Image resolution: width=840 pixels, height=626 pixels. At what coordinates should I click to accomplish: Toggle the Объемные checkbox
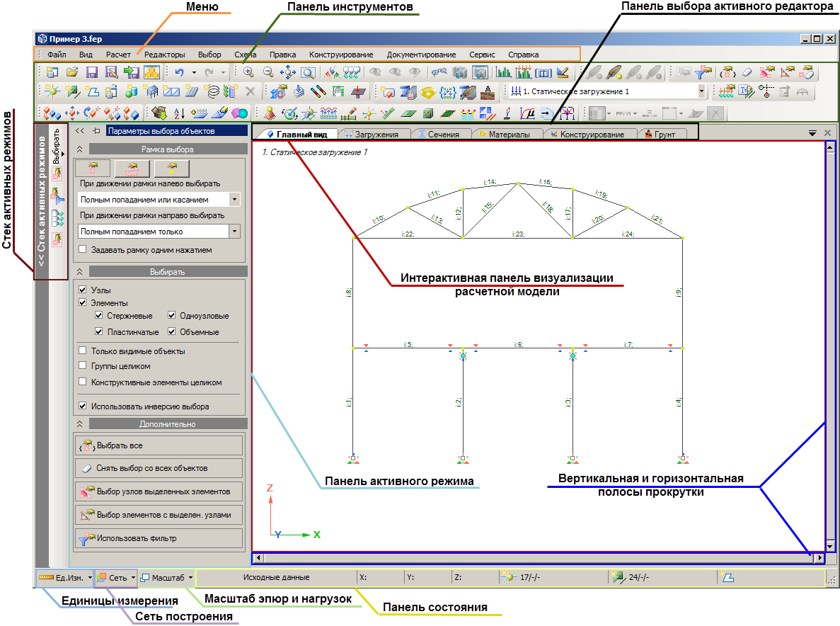click(x=171, y=331)
